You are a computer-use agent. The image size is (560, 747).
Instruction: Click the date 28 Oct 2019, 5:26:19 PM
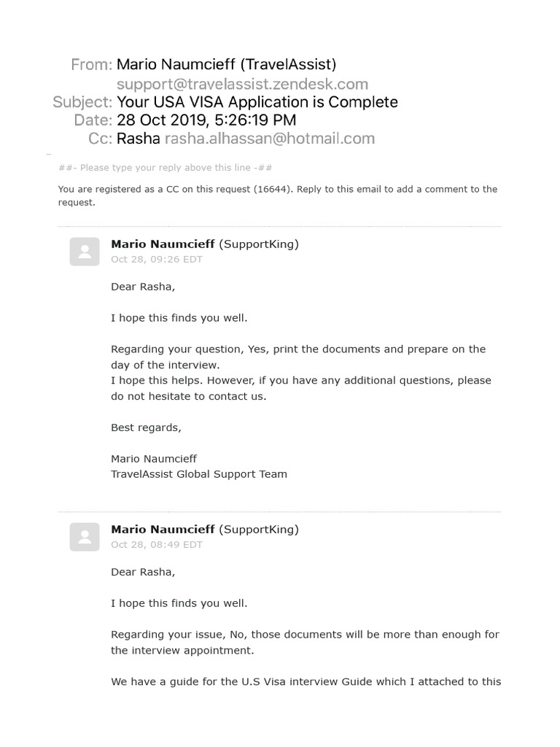click(206, 120)
